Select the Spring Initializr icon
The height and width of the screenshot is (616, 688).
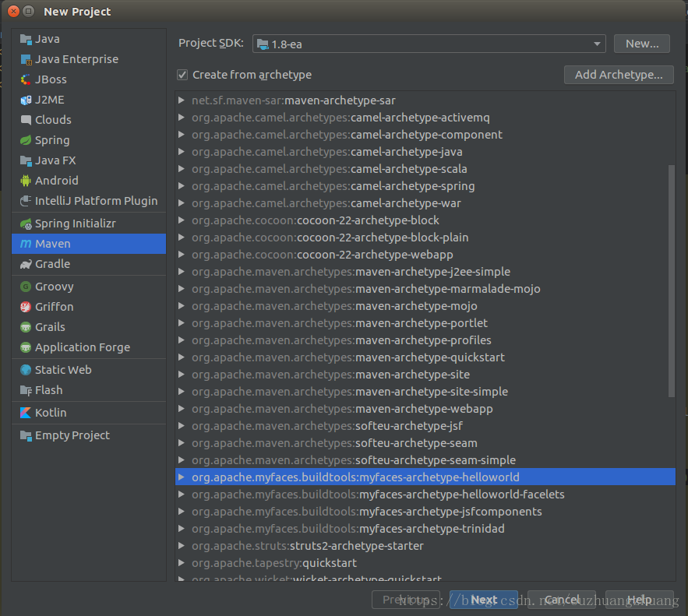pyautogui.click(x=26, y=224)
